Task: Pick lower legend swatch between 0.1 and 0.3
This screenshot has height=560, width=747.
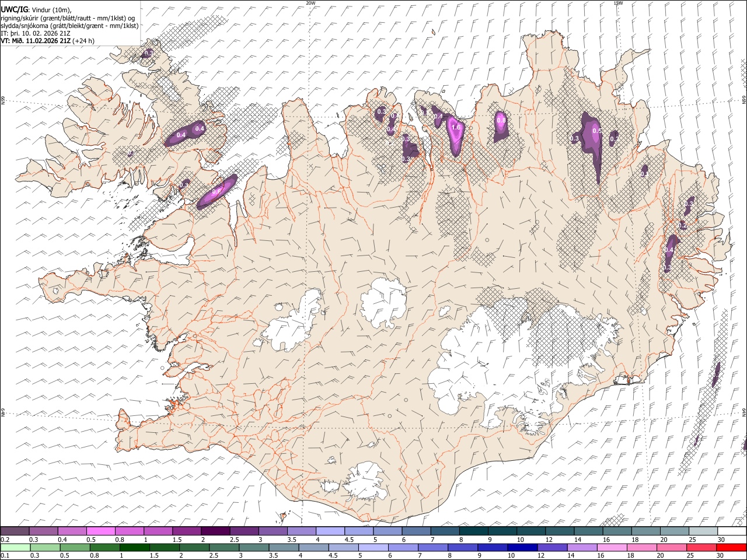Action: (x=15, y=548)
